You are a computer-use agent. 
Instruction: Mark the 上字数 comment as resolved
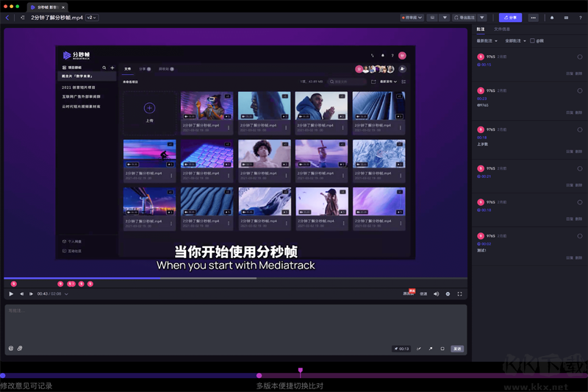[580, 129]
